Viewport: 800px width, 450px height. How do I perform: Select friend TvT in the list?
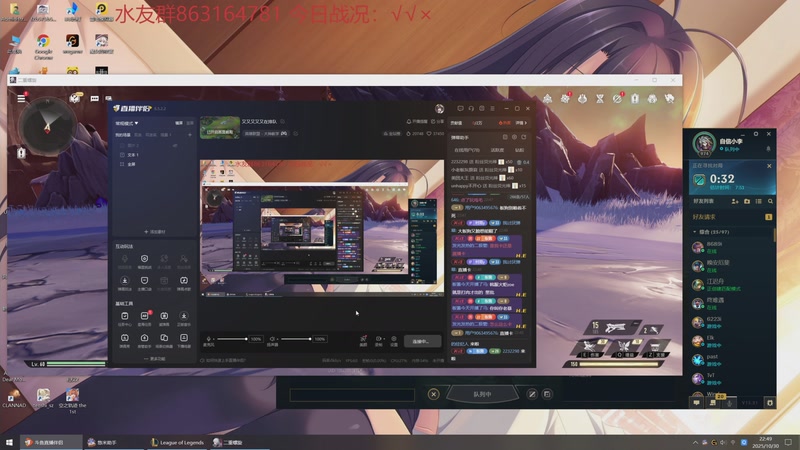point(732,379)
